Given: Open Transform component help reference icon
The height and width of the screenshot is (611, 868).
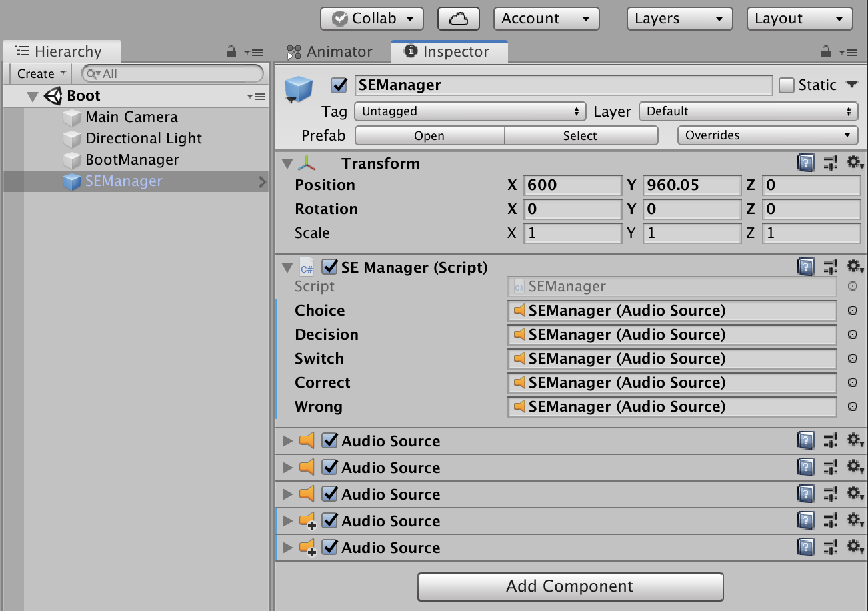Looking at the screenshot, I should 806,163.
